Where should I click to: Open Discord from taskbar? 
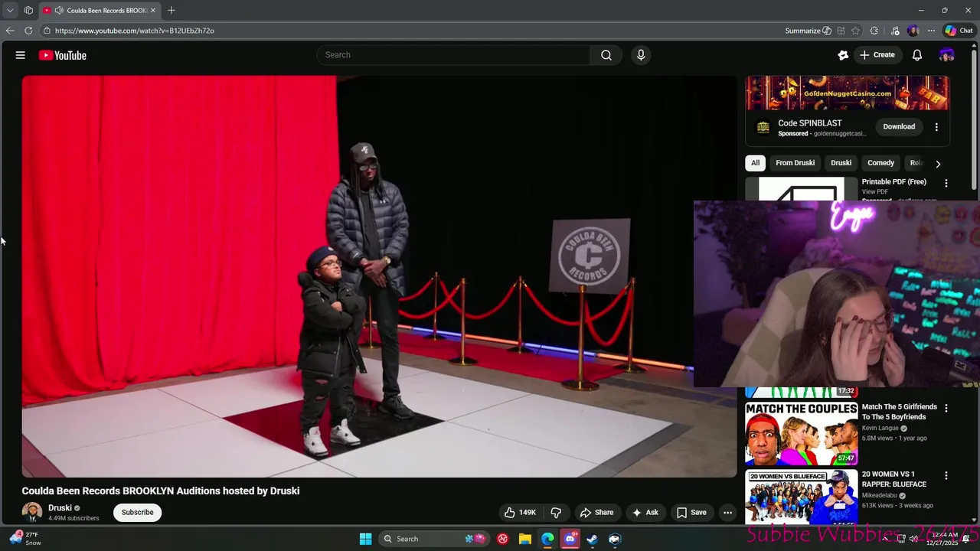pyautogui.click(x=570, y=539)
